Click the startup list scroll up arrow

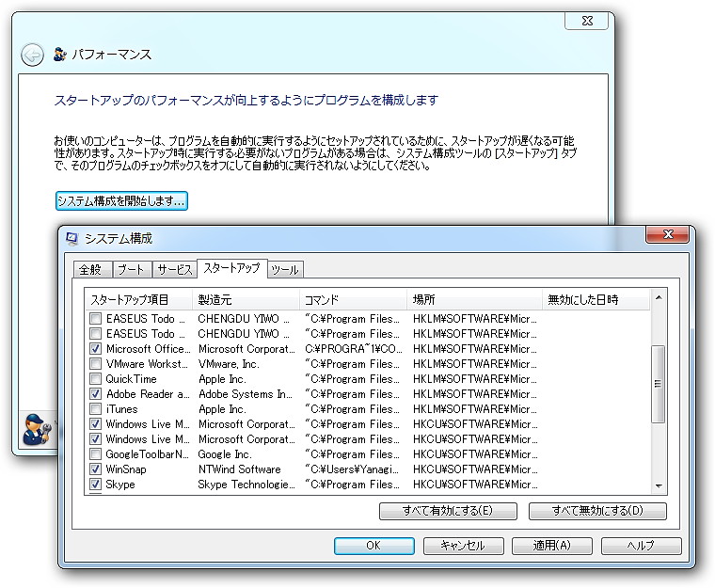[x=658, y=298]
